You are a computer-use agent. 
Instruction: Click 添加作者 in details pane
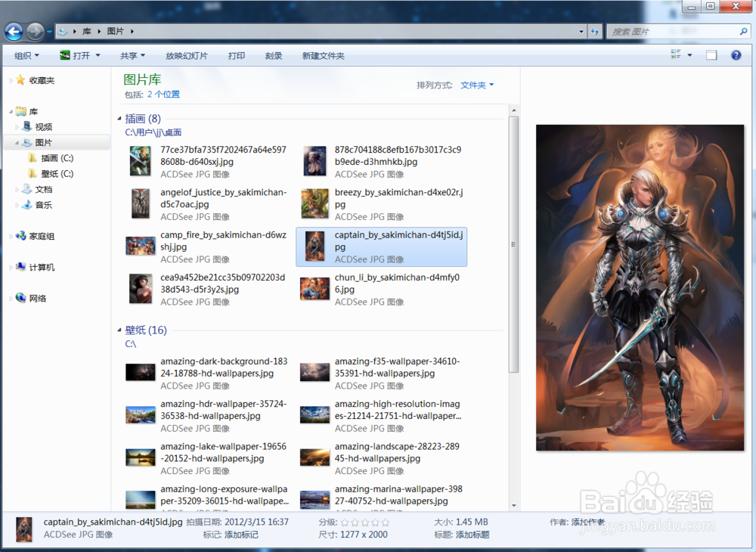point(588,522)
